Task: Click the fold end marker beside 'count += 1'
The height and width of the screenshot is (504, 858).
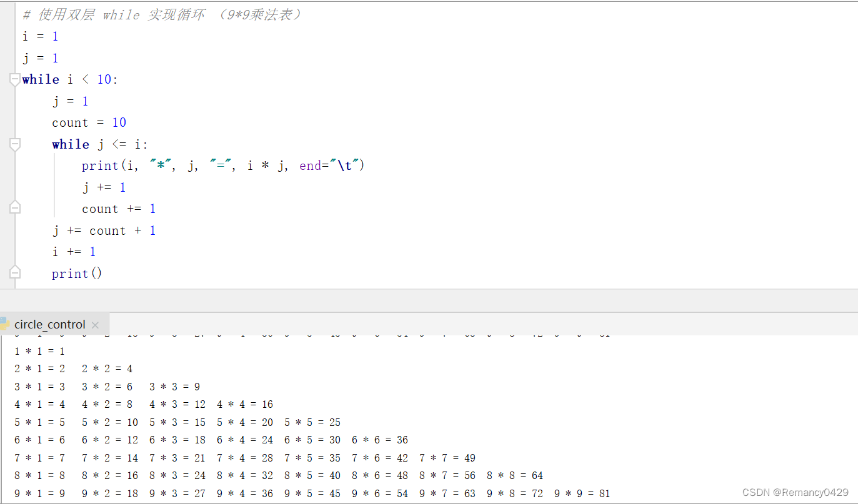Action: coord(14,208)
